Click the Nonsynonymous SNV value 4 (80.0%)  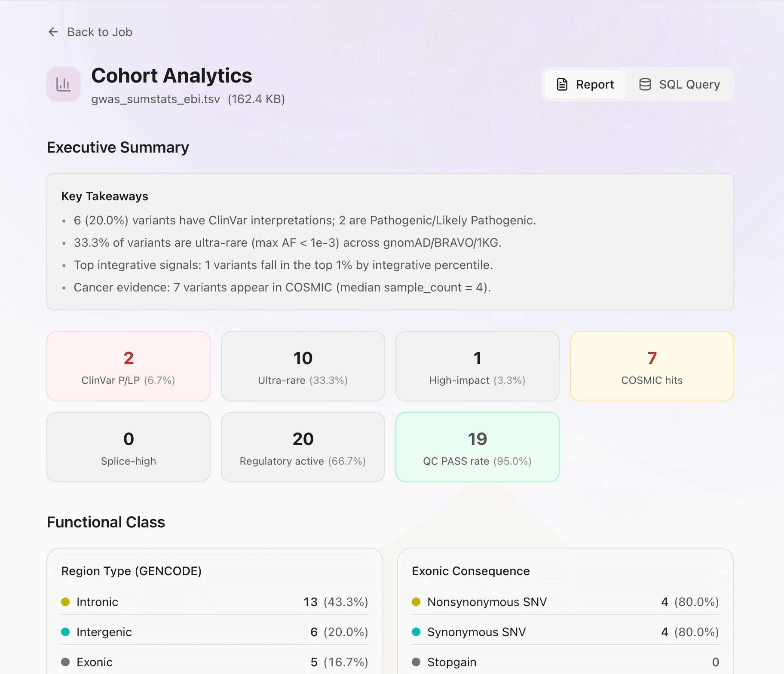click(690, 602)
